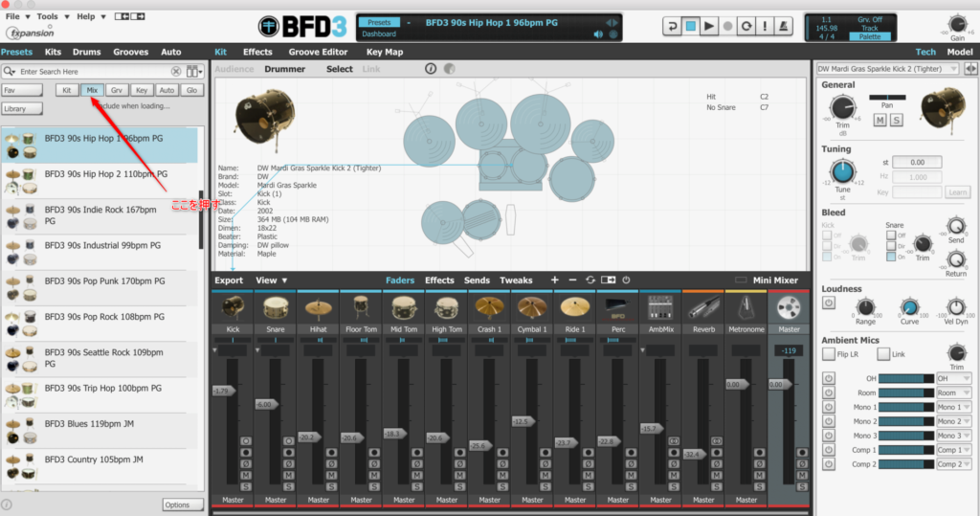
Task: Click the Room ambient mic level slider
Action: click(905, 393)
